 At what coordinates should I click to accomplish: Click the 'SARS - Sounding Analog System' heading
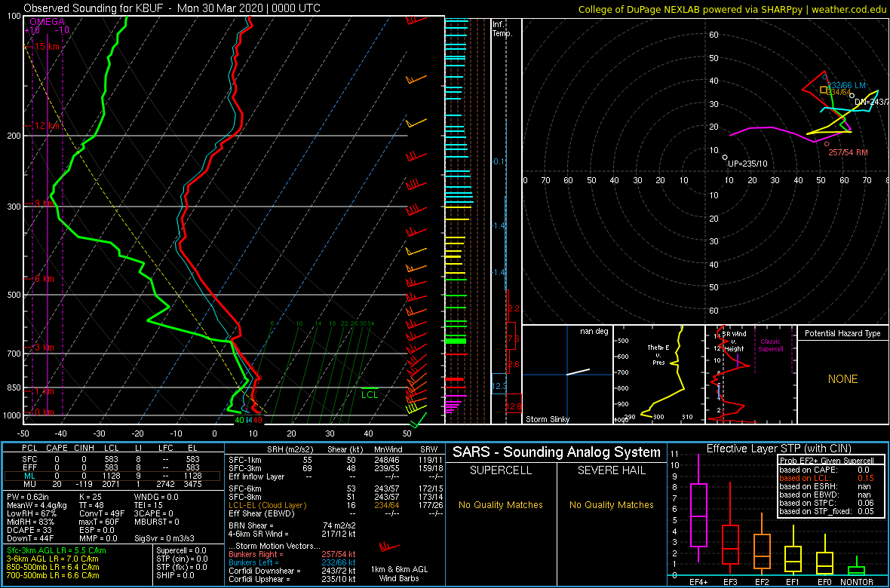click(557, 452)
